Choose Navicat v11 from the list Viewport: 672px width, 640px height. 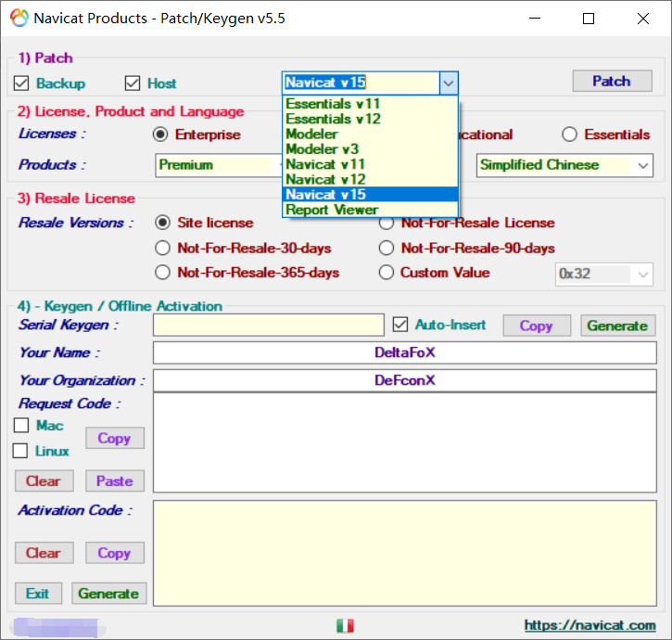(x=370, y=164)
